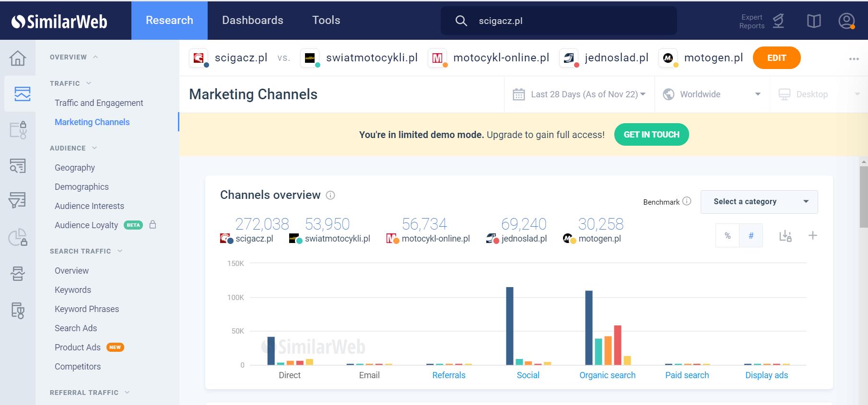868x405 pixels.
Task: Open the knowledge book icon in header
Action: coord(814,21)
